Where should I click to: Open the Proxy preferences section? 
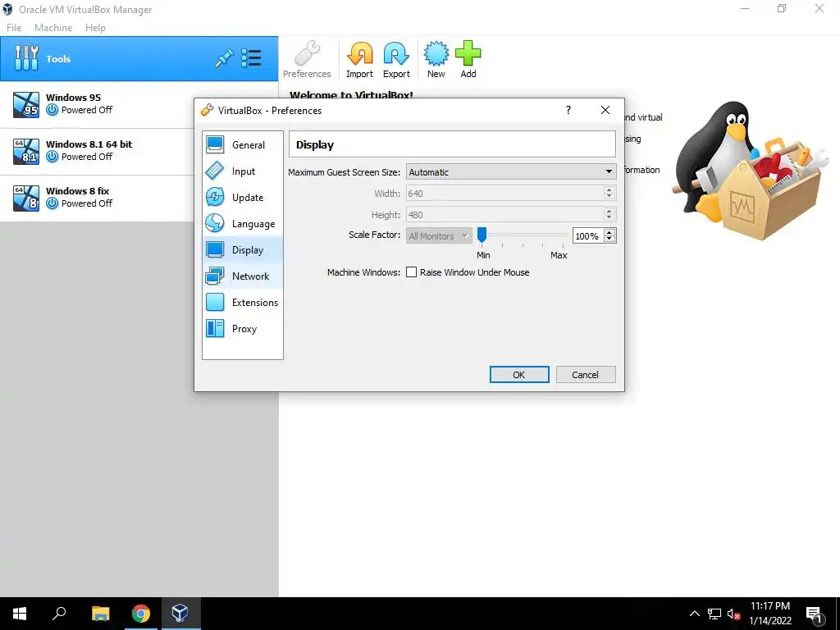(242, 328)
